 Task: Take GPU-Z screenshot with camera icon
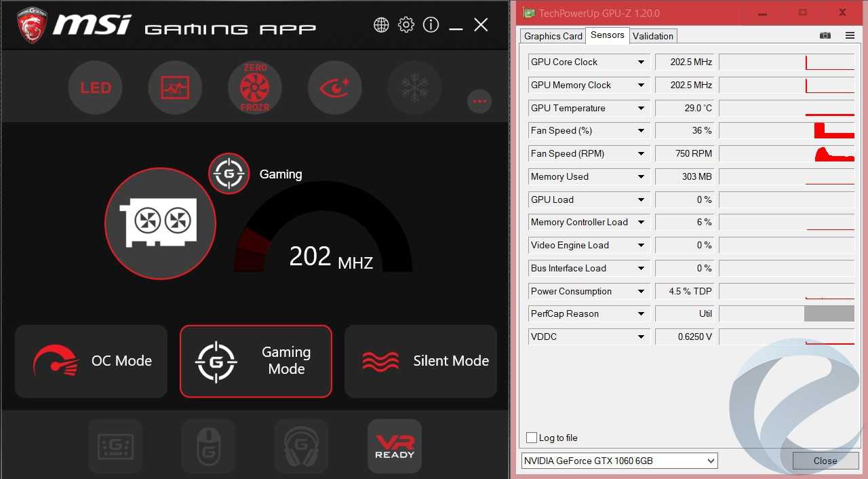tap(825, 35)
